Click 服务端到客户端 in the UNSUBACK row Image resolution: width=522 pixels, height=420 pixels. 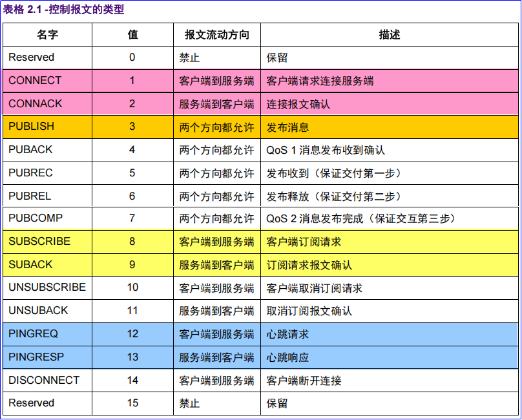click(216, 311)
